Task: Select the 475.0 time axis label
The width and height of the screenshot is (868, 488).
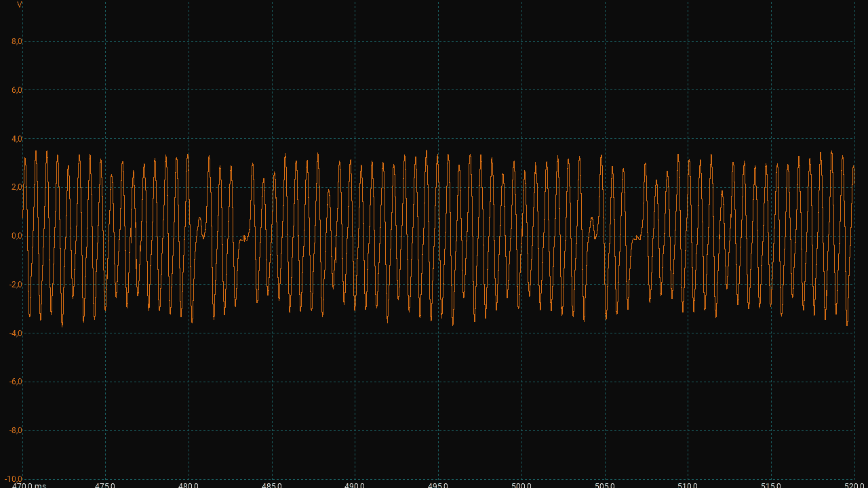Action: point(105,485)
